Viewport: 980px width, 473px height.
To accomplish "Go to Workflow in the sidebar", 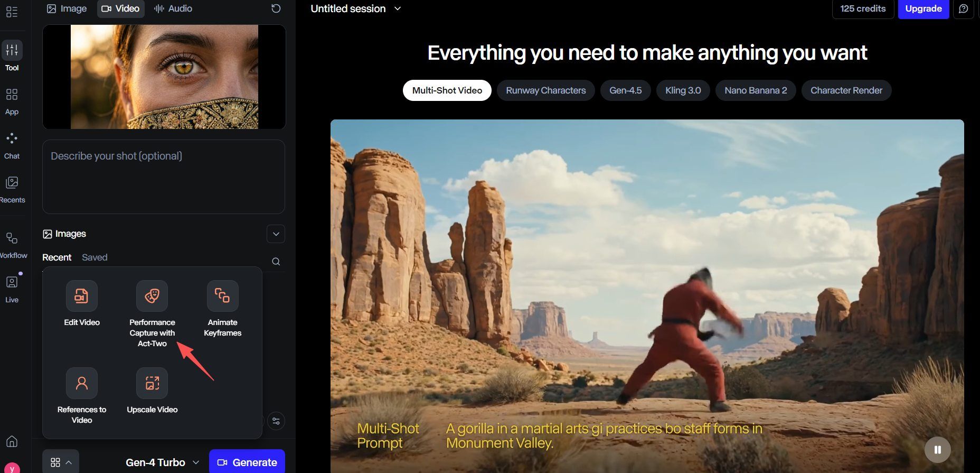I will pyautogui.click(x=12, y=245).
